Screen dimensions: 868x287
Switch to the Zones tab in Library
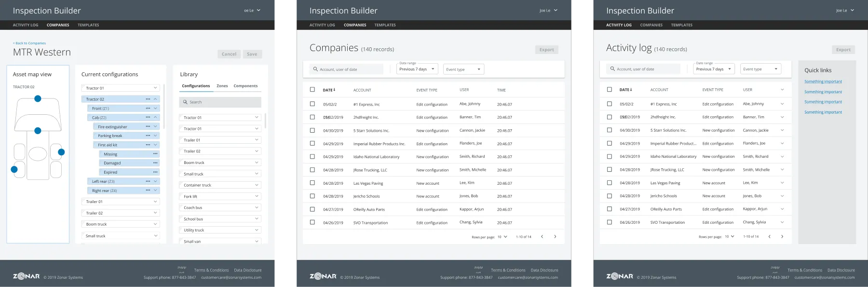[222, 86]
